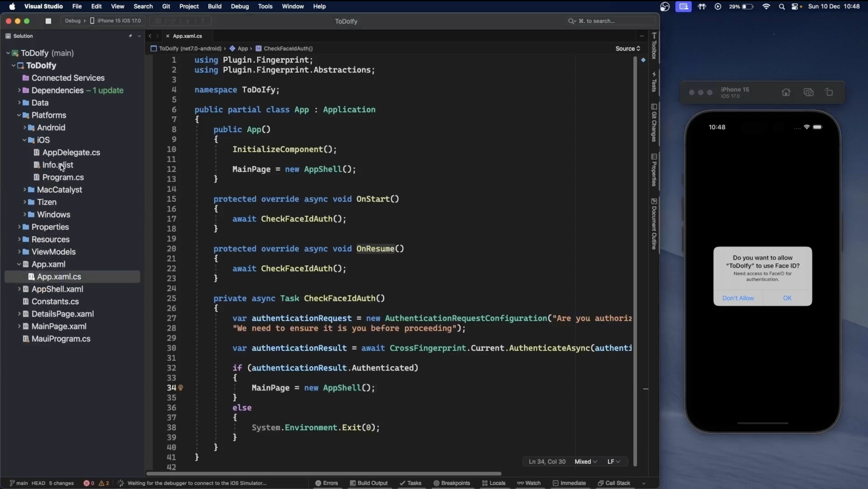Click CheckFaceIdAuth() breadcrumb item

[x=284, y=48]
